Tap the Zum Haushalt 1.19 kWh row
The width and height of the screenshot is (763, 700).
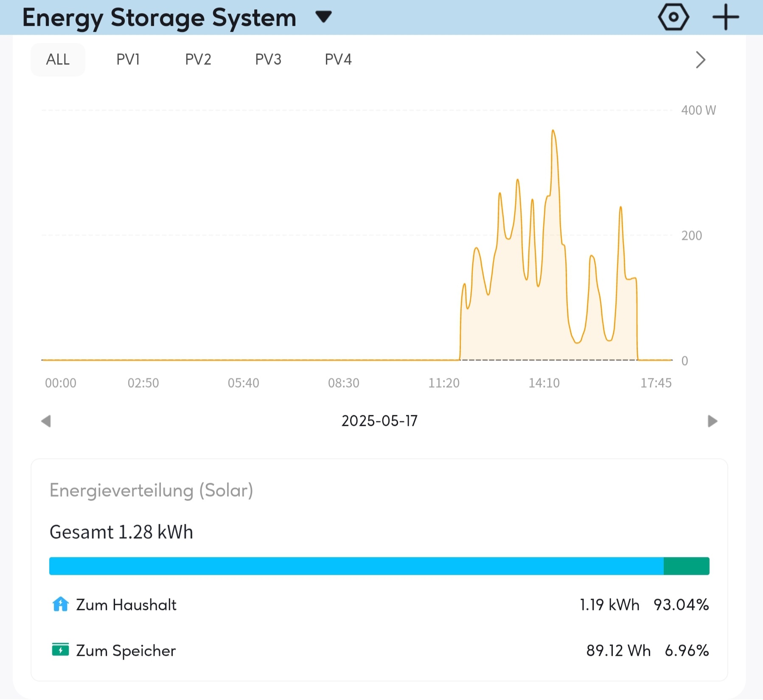coord(380,605)
